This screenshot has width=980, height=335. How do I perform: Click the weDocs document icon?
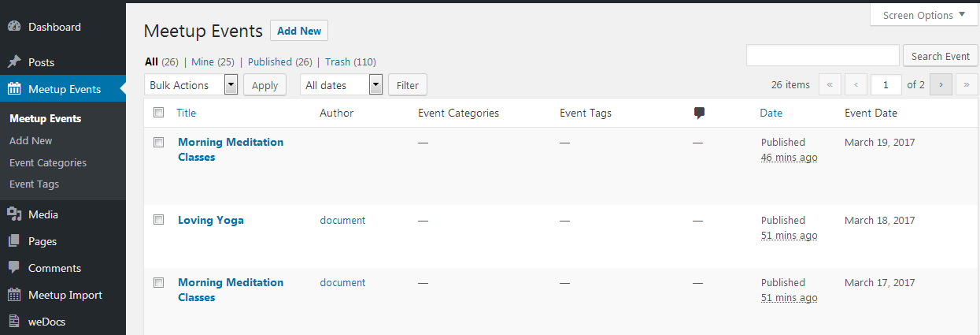pyautogui.click(x=14, y=322)
